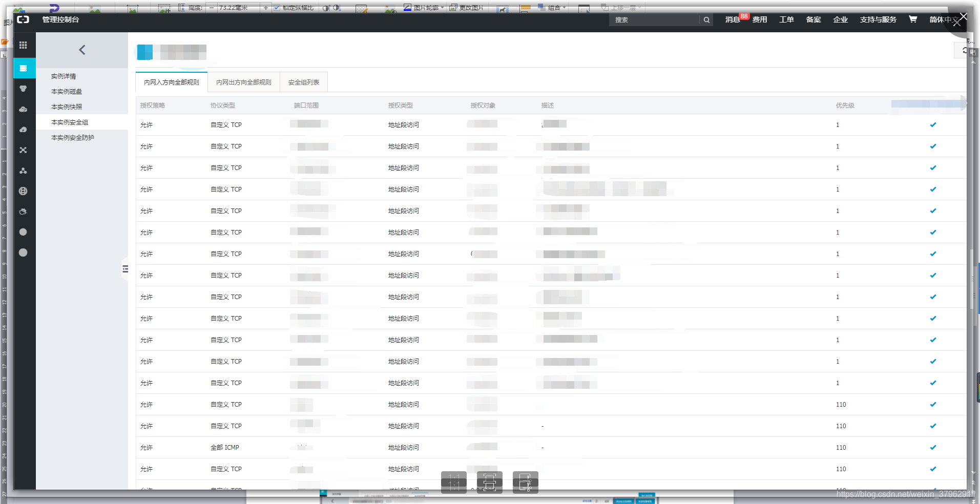Click the 全部 ICMP protocol cell
The width and height of the screenshot is (980, 504).
tap(225, 448)
